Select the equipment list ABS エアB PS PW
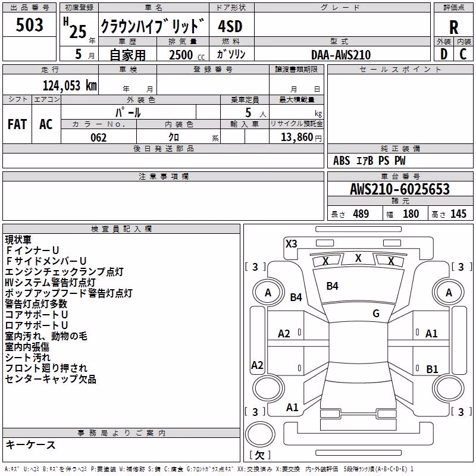Screen dimensions: 476x476 click(x=369, y=160)
